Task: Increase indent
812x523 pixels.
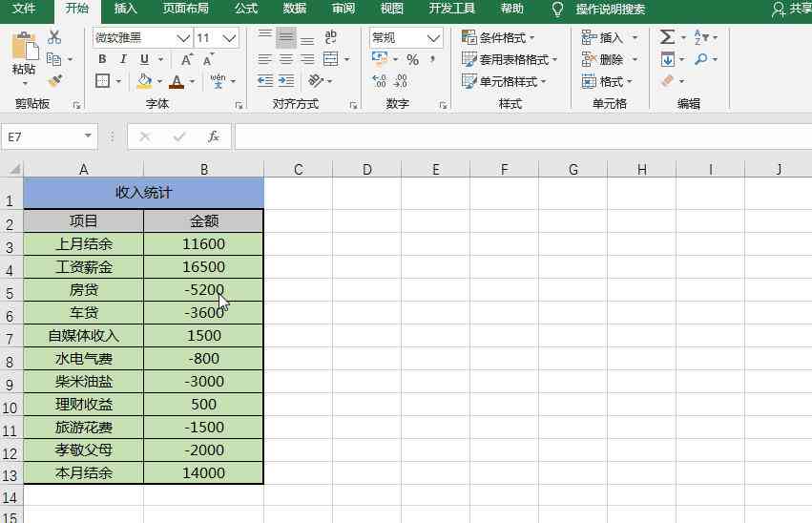Action: tap(286, 81)
